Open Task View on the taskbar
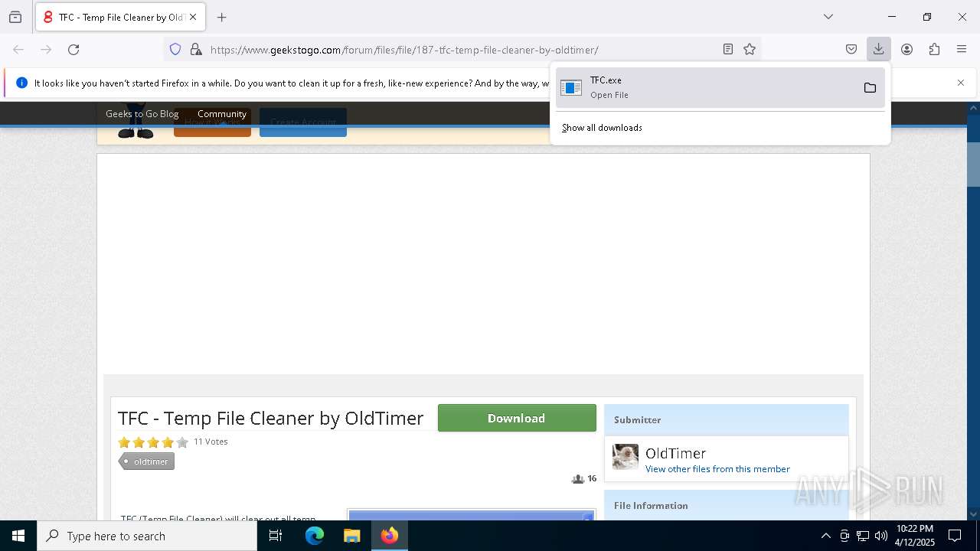The width and height of the screenshot is (980, 551). coord(276,536)
